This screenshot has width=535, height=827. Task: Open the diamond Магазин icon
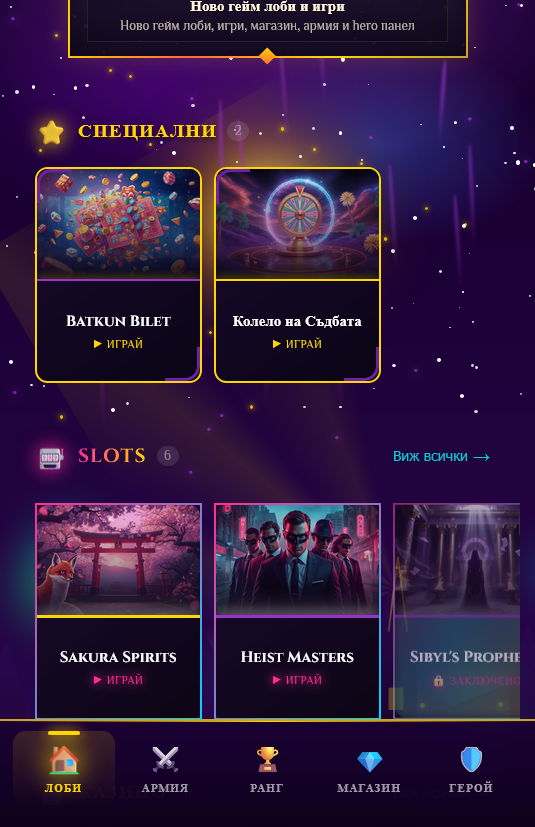pyautogui.click(x=369, y=761)
